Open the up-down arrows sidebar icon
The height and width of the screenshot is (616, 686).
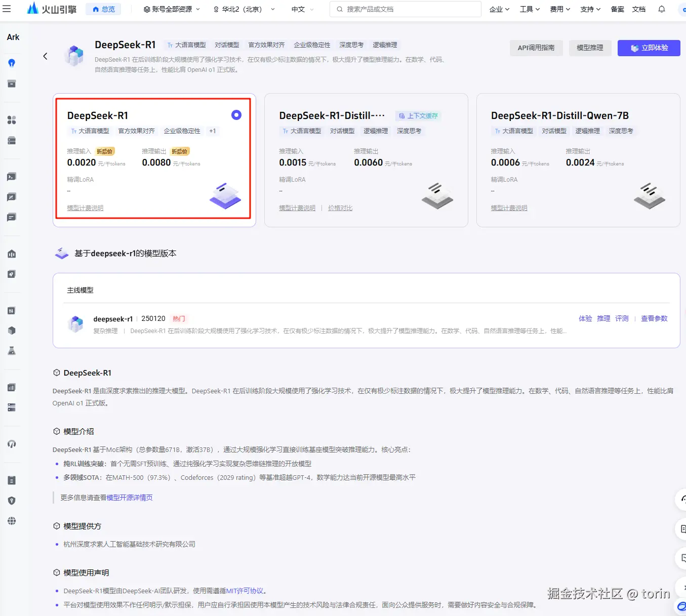(x=12, y=310)
